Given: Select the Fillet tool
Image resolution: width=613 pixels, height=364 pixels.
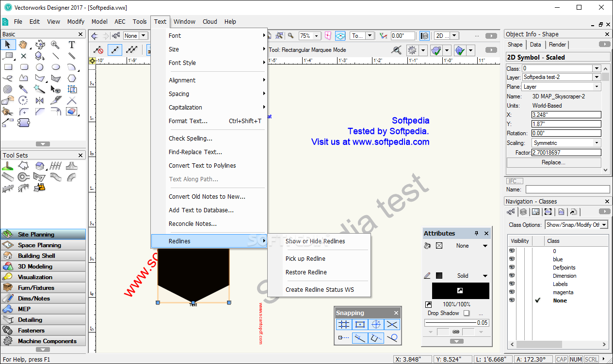Looking at the screenshot, I should [x=23, y=111].
